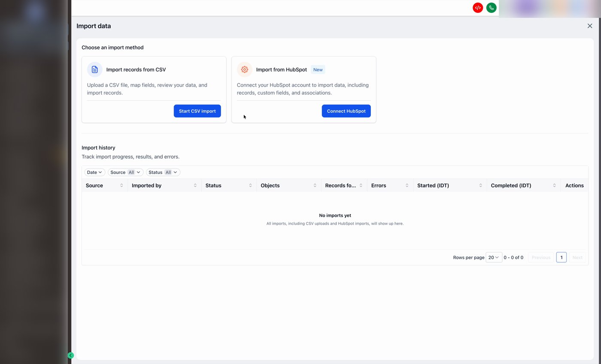Open the red code snippet icon
The height and width of the screenshot is (364, 601).
point(477,7)
